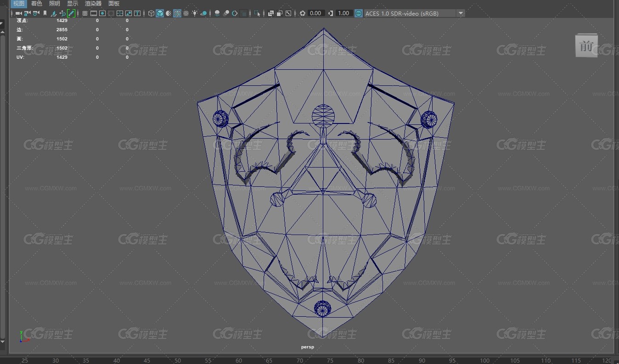Switch to wireframe display cube icon
Screen dimensions: 619x364
[x=151, y=13]
